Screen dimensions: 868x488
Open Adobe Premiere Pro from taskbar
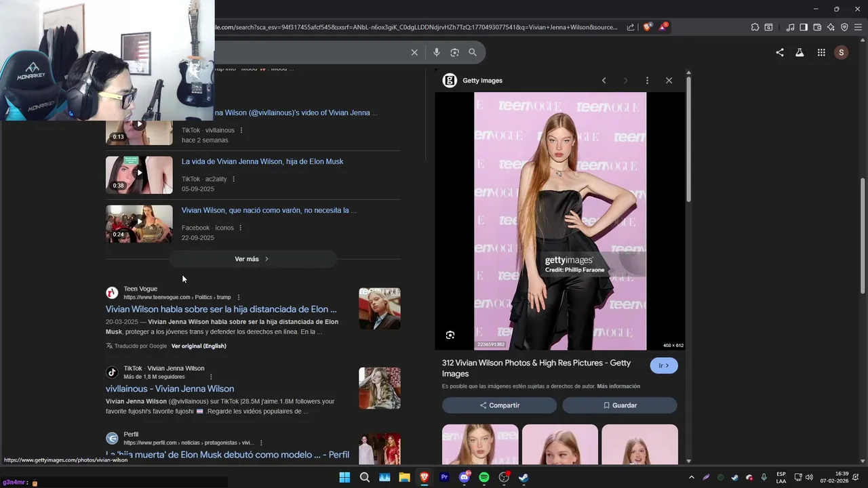tap(444, 477)
